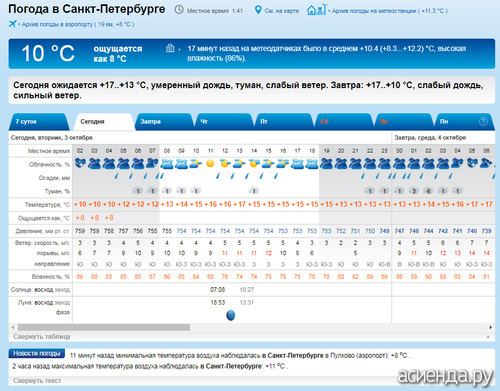
Task: Select the Сб forecast tab
Action: click(x=343, y=122)
